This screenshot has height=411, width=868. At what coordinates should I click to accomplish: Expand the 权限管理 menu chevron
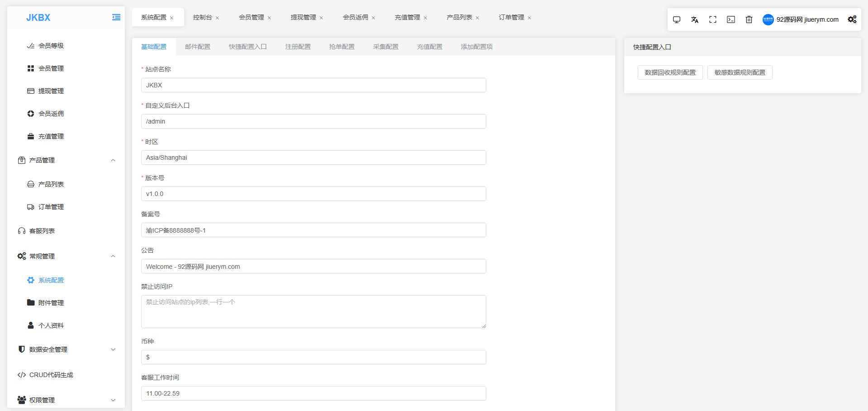[x=113, y=400]
